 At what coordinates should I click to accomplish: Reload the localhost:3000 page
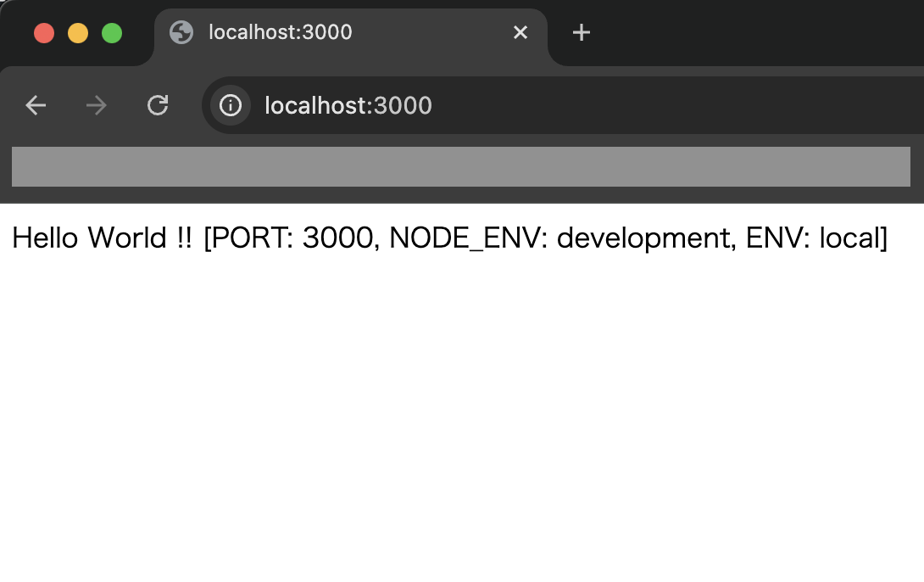(158, 105)
